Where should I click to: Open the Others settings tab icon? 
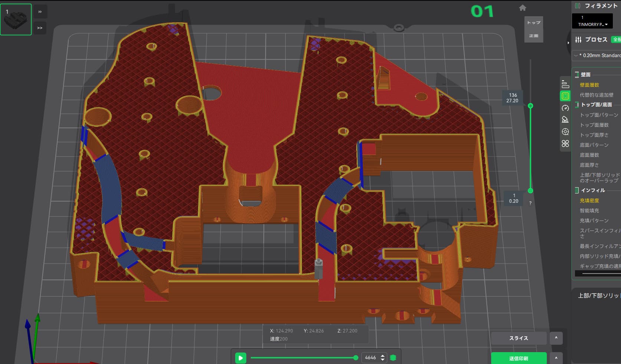click(565, 143)
